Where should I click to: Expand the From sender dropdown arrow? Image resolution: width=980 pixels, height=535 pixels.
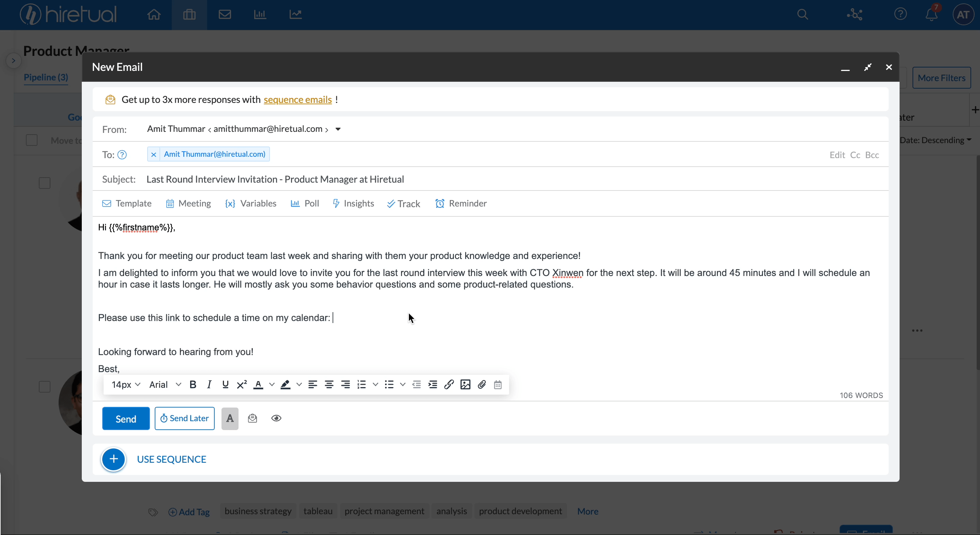pos(338,129)
